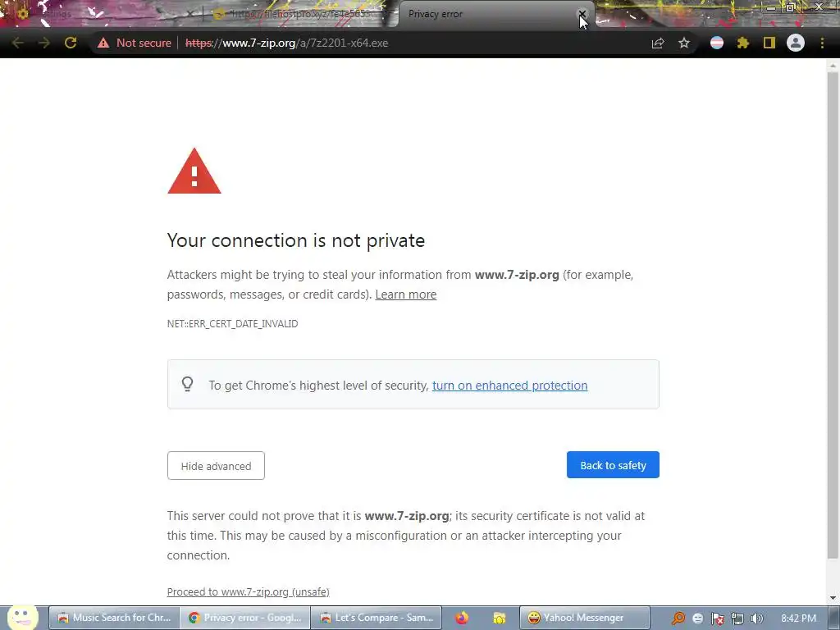The width and height of the screenshot is (840, 630).
Task: Click the page vertical scrollbar
Action: pos(833,316)
